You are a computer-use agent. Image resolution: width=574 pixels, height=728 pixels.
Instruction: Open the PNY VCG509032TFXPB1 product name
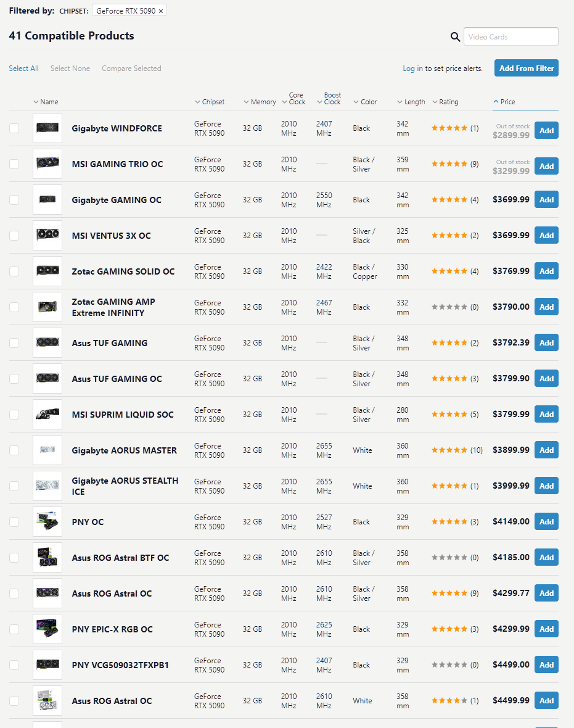click(x=120, y=665)
